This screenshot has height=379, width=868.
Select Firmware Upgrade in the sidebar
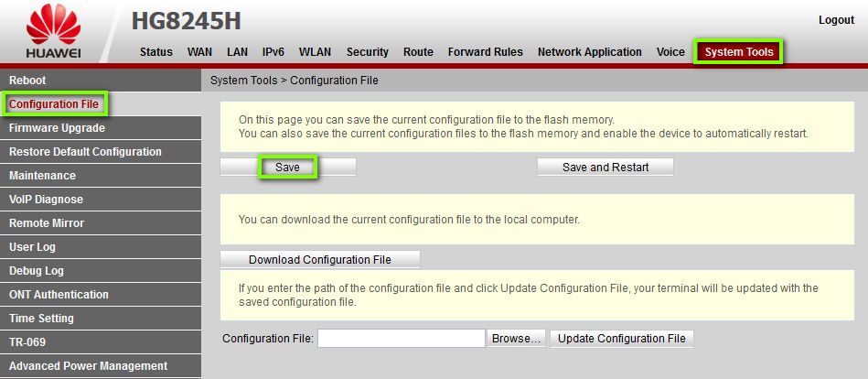click(x=57, y=128)
